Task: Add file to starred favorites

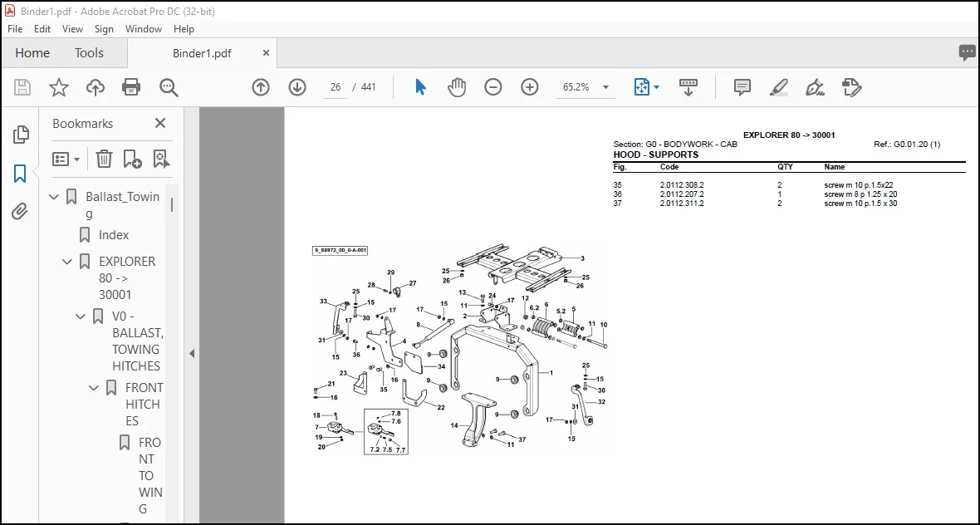Action: coord(59,87)
